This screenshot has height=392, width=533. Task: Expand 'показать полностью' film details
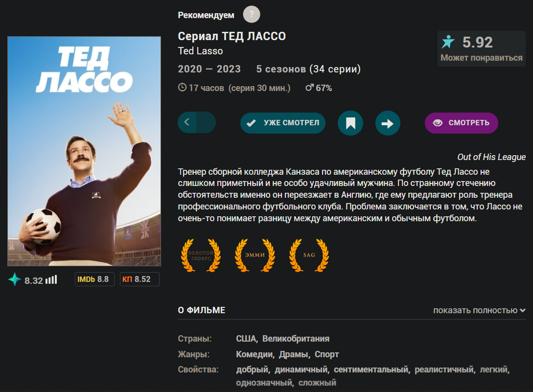(x=479, y=310)
